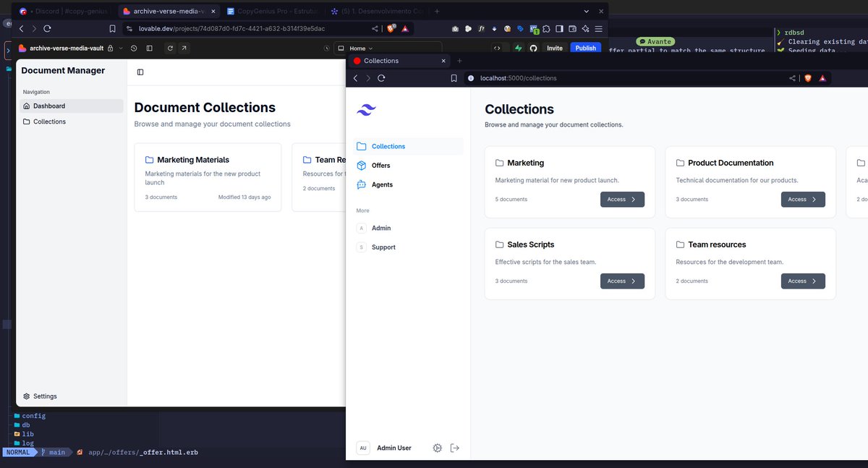Viewport: 868px width, 468px height.
Task: Click share icon in localhost address bar
Action: [x=793, y=78]
